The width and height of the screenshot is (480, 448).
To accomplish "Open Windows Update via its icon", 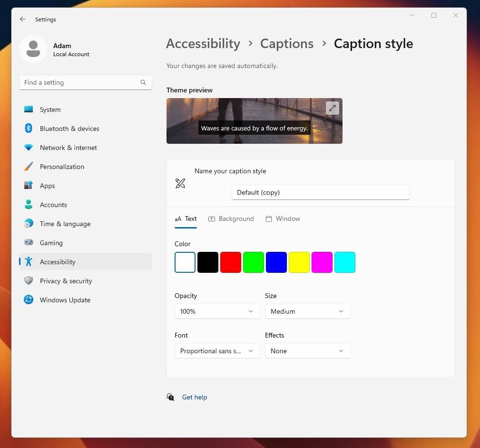I will tap(29, 300).
